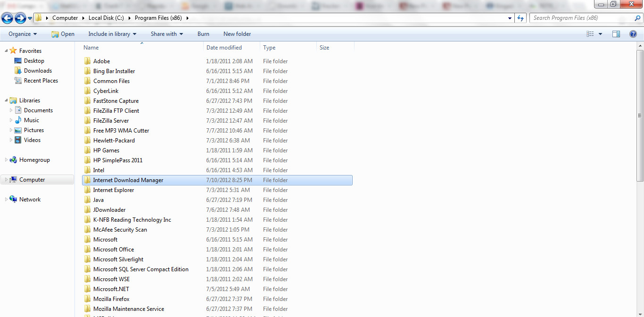Toggle the preview pane icon
The width and height of the screenshot is (644, 317).
616,34
